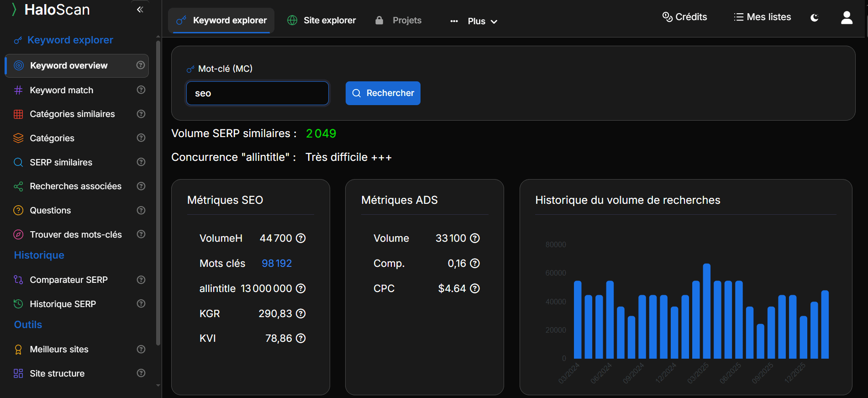Image resolution: width=868 pixels, height=398 pixels.
Task: Open the locked Projets tab
Action: point(398,20)
